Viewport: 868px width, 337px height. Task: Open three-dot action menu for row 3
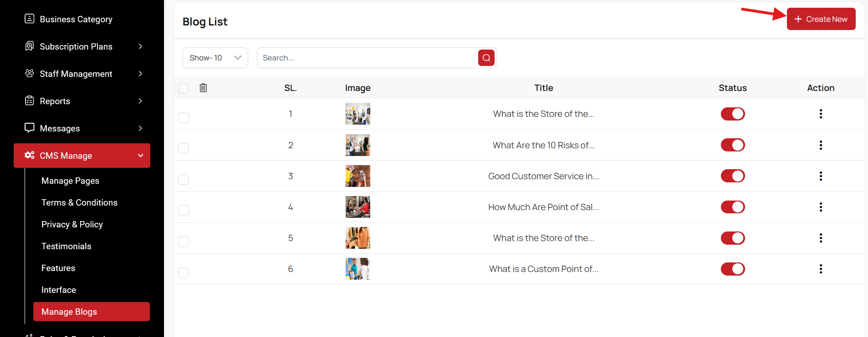[x=821, y=176]
